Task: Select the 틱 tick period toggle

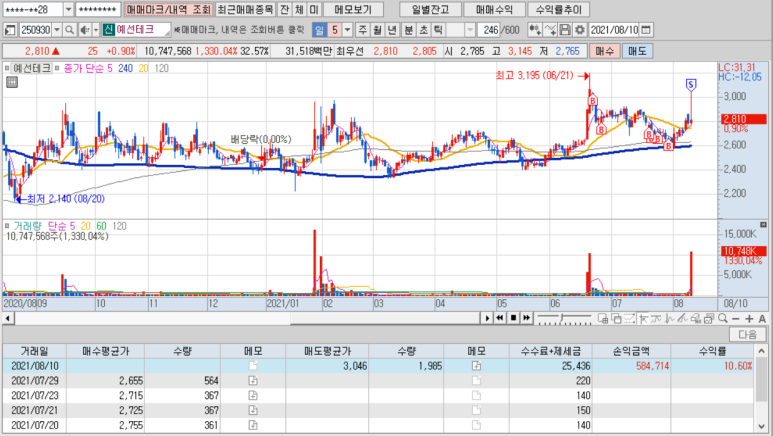Action: [438, 30]
